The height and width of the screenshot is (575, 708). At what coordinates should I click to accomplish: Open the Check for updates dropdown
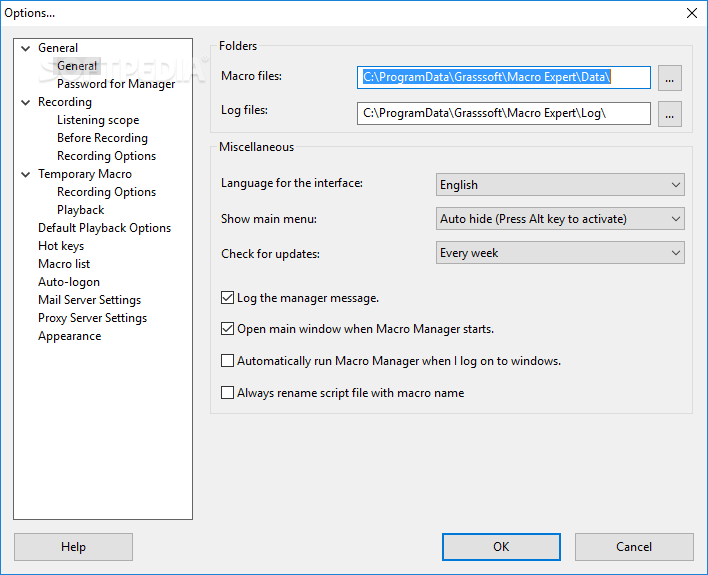click(x=560, y=253)
